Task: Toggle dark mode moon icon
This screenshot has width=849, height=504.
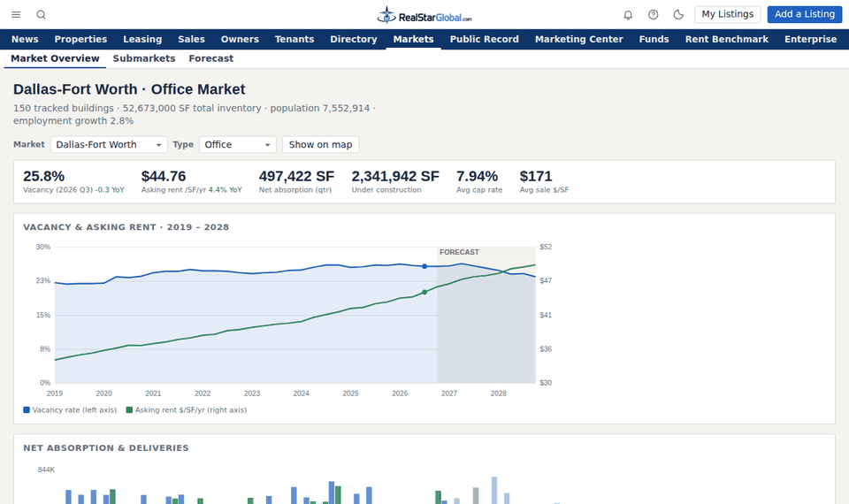Action: click(x=678, y=15)
